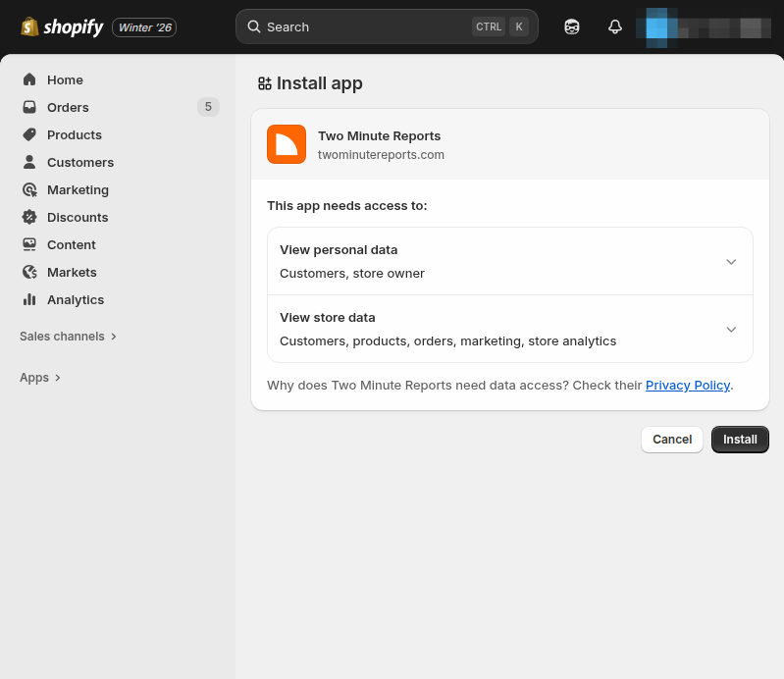Click the Two Minute Reports app logo
The width and height of the screenshot is (784, 679).
287,144
